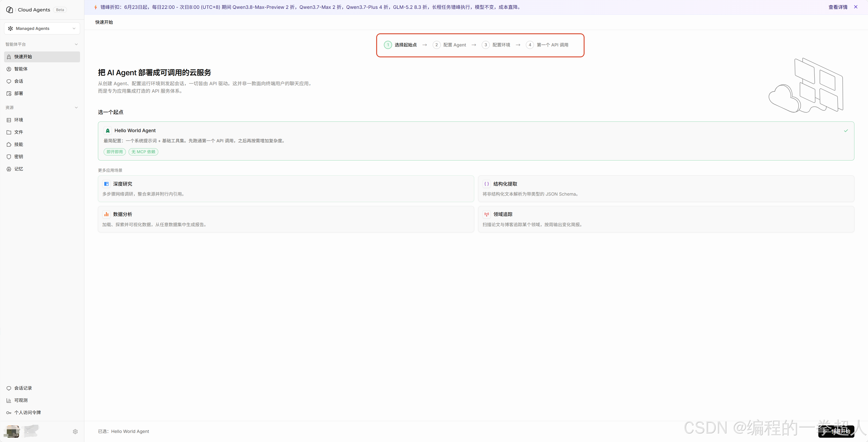Click the 文件 folder icon

pos(9,132)
